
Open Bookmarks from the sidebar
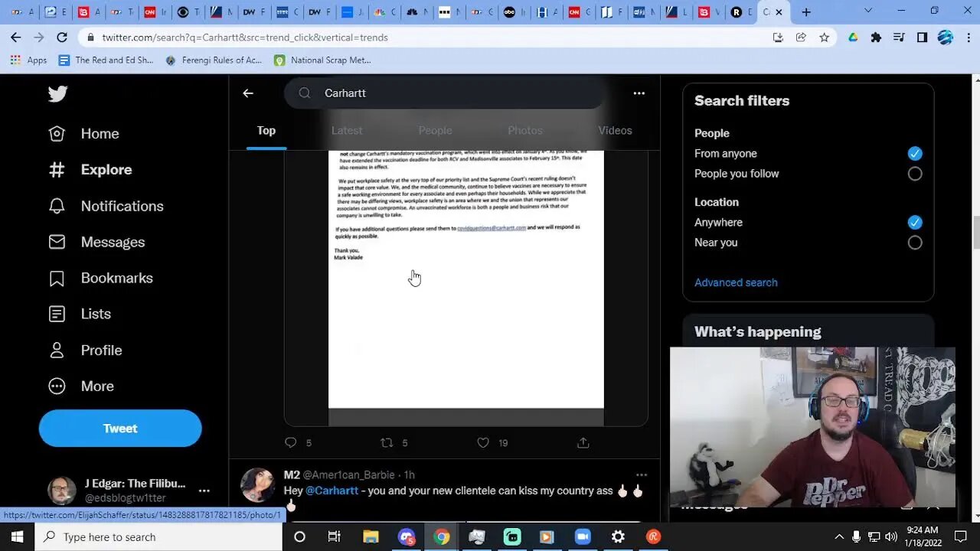[100, 278]
